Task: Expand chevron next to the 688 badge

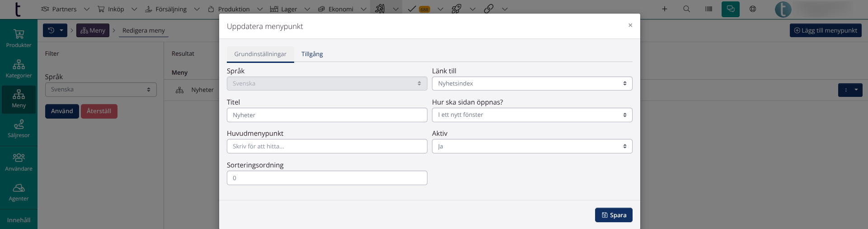Action: point(441,9)
